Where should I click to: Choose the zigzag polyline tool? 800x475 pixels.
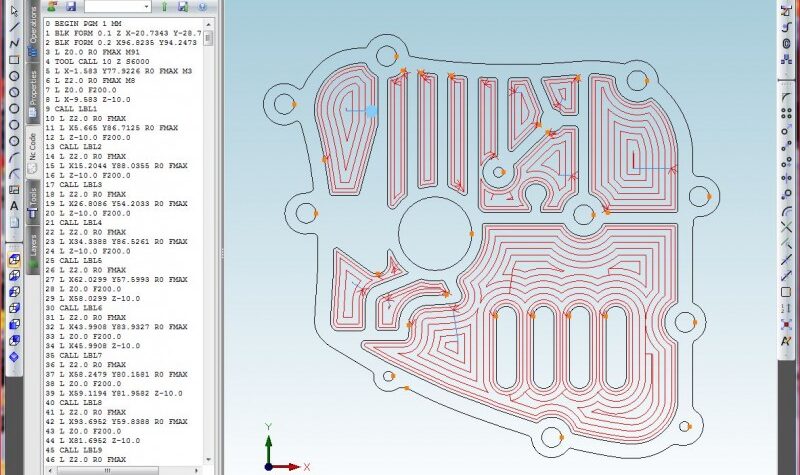point(14,43)
